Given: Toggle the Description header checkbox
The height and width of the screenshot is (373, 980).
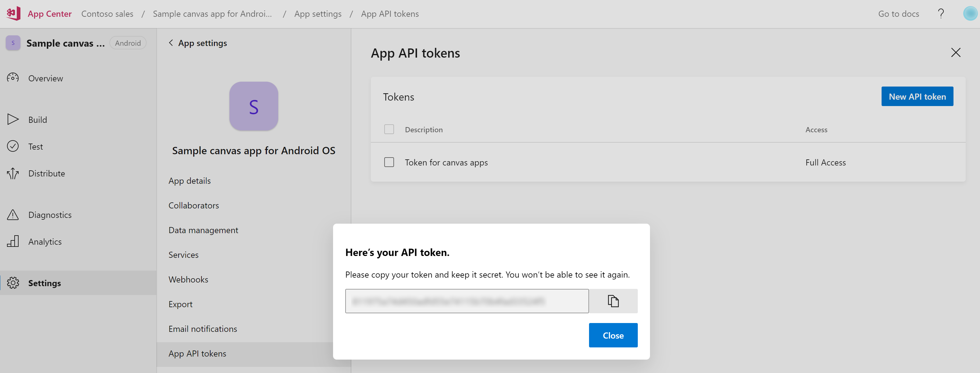Looking at the screenshot, I should (389, 129).
